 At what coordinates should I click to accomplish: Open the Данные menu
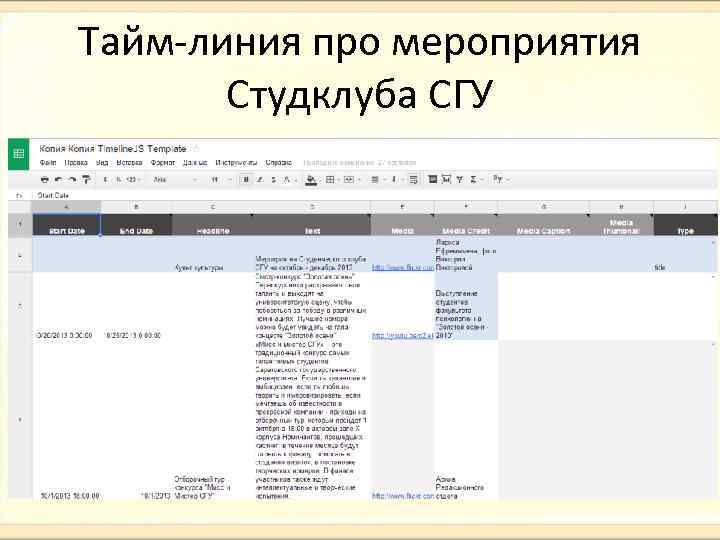195,163
